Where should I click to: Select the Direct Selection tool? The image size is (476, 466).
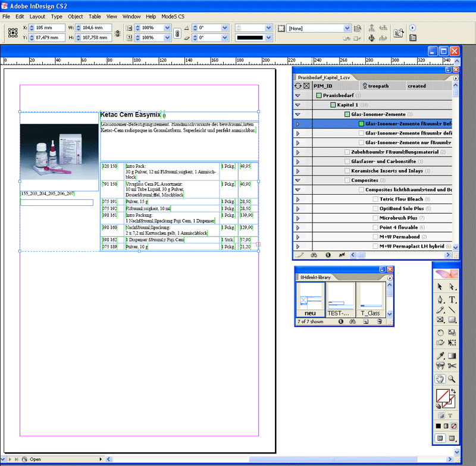pyautogui.click(x=452, y=287)
